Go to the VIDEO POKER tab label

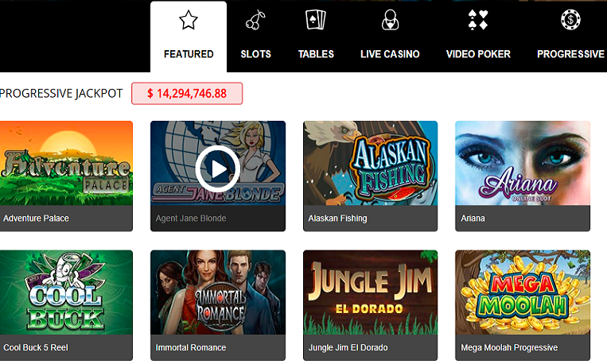coord(478,54)
